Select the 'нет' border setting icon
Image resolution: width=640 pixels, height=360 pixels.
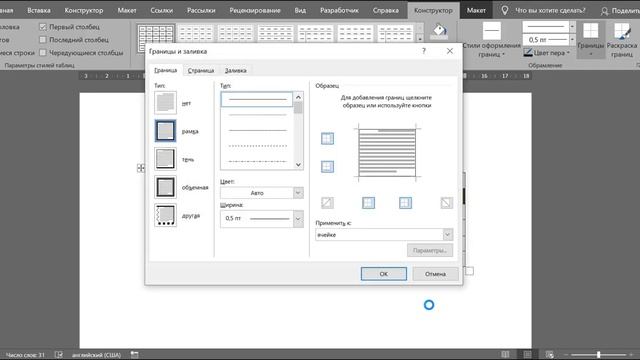coord(165,102)
